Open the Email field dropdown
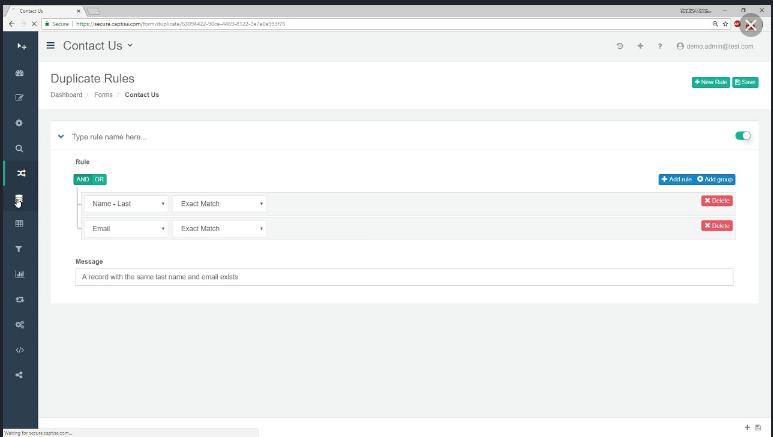Screen dimensions: 773x437 point(126,229)
